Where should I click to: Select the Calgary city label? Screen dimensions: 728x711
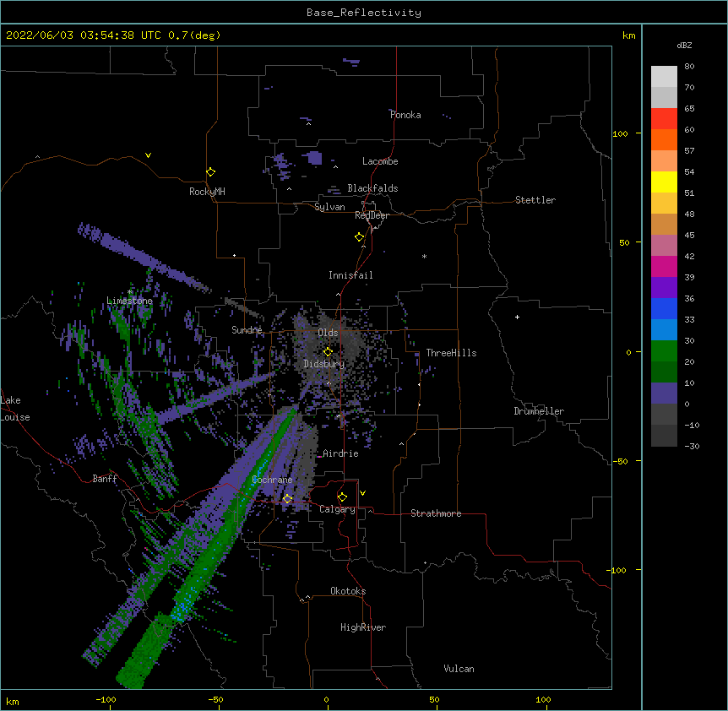pyautogui.click(x=337, y=509)
